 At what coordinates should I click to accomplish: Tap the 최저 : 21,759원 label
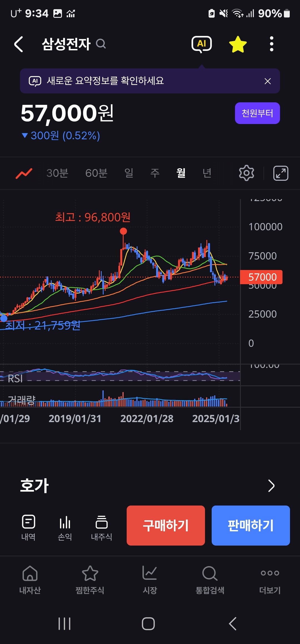click(43, 325)
